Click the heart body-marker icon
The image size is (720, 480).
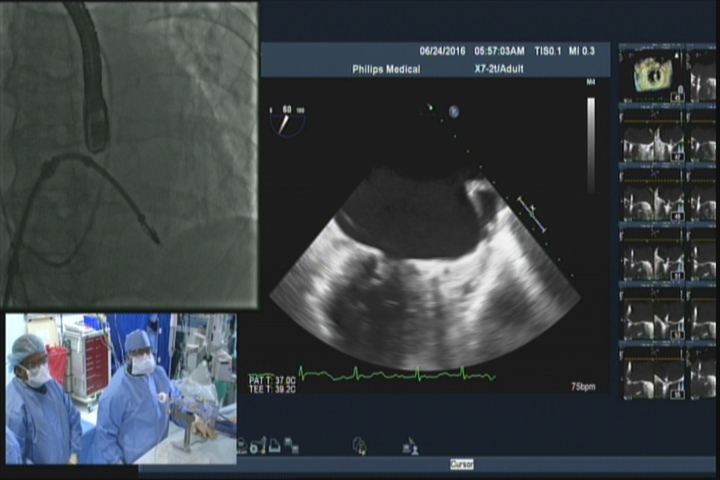pyautogui.click(x=360, y=446)
